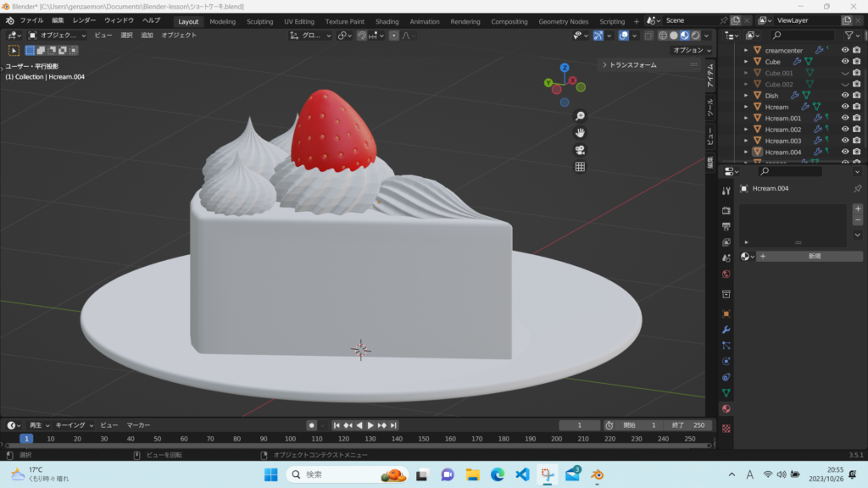Hide the Dish object in outliner
The width and height of the screenshot is (868, 488).
point(844,96)
